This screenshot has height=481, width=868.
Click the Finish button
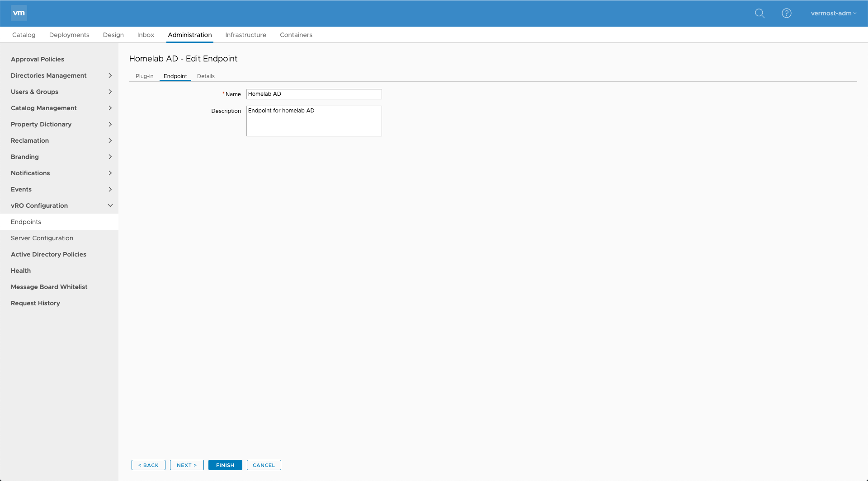point(225,465)
